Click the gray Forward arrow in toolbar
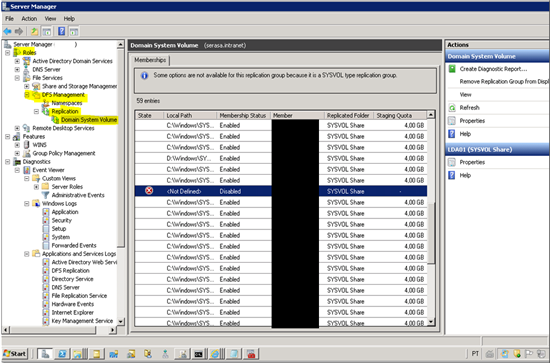 19,32
